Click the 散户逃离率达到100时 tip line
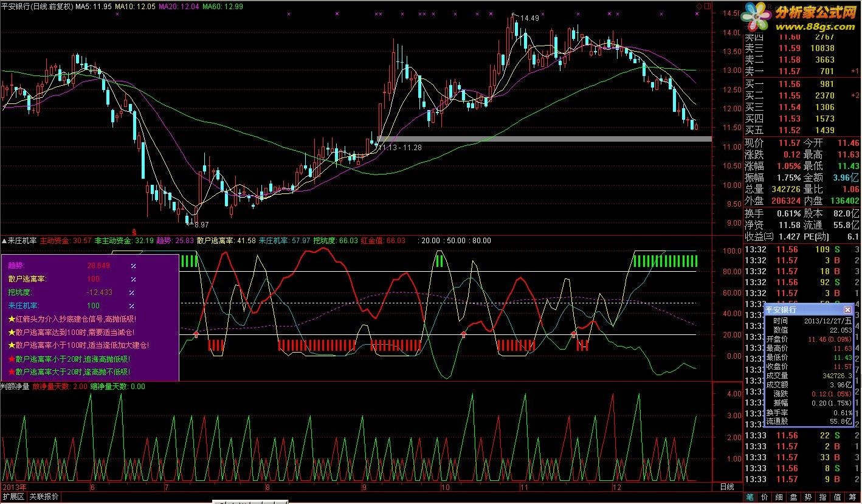This screenshot has width=862, height=504. [x=71, y=332]
